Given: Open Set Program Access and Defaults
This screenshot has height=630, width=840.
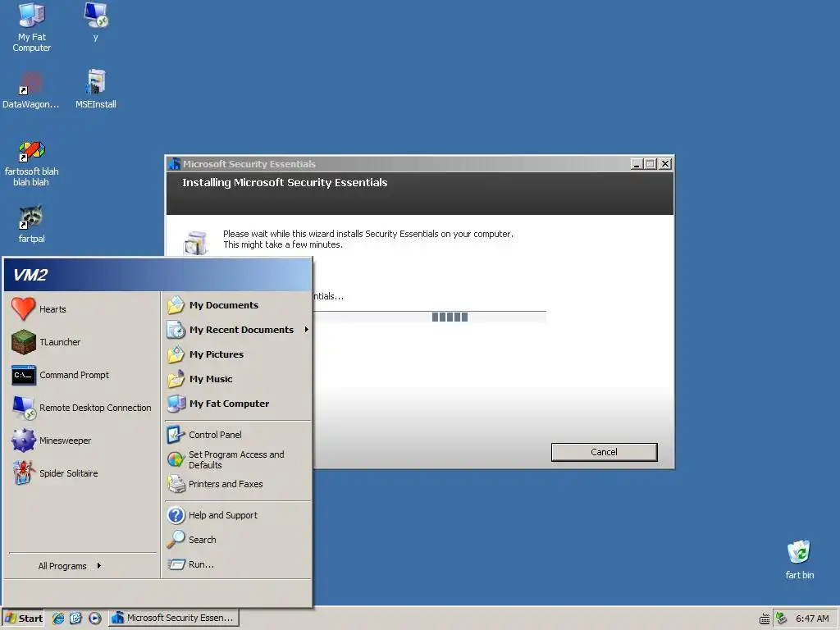Looking at the screenshot, I should (237, 459).
